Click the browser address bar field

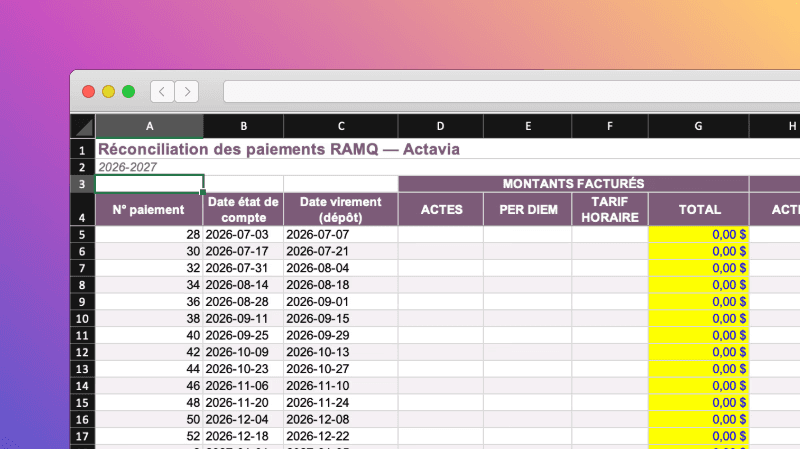tap(511, 92)
